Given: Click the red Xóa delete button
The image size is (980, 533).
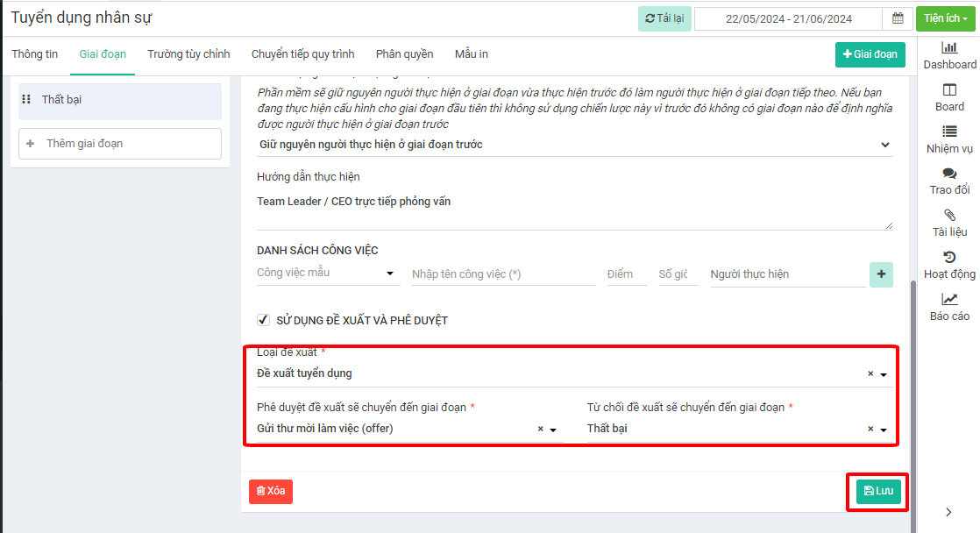Looking at the screenshot, I should pos(270,492).
